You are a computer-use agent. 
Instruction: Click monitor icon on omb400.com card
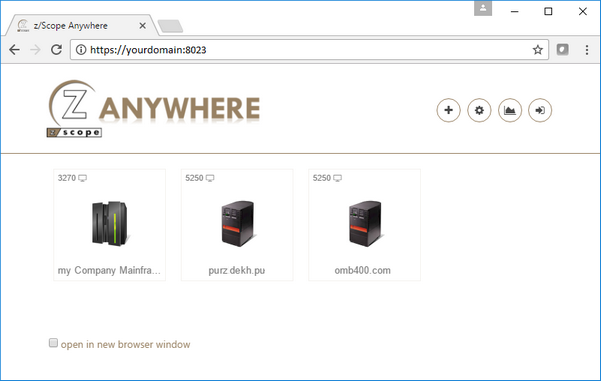(337, 178)
